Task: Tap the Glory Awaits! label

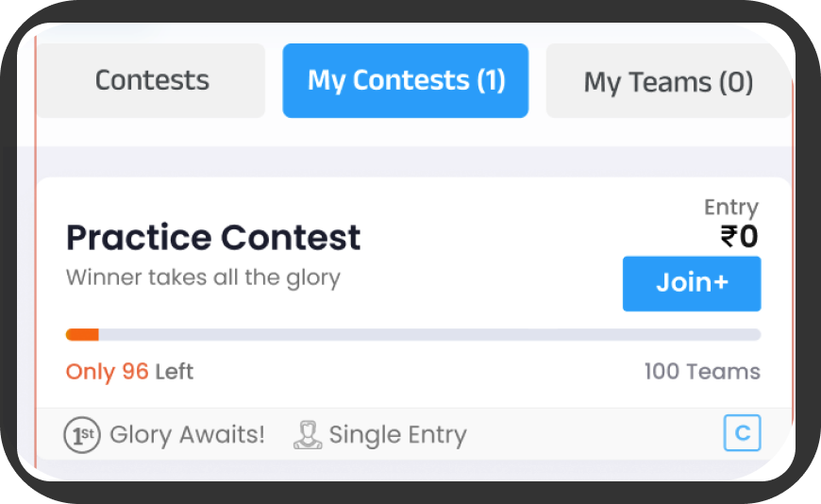Action: click(x=188, y=435)
